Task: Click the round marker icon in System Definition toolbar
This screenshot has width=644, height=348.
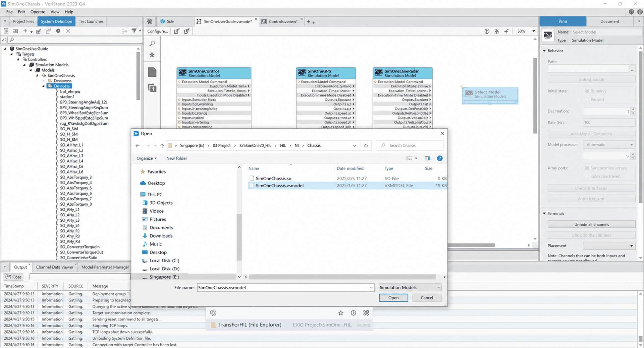Action: [x=58, y=31]
